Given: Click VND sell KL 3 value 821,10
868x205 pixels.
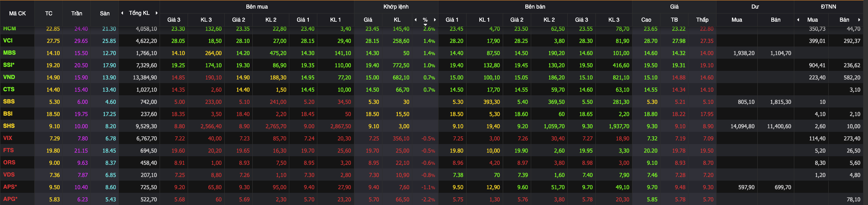Looking at the screenshot, I should (621, 78).
